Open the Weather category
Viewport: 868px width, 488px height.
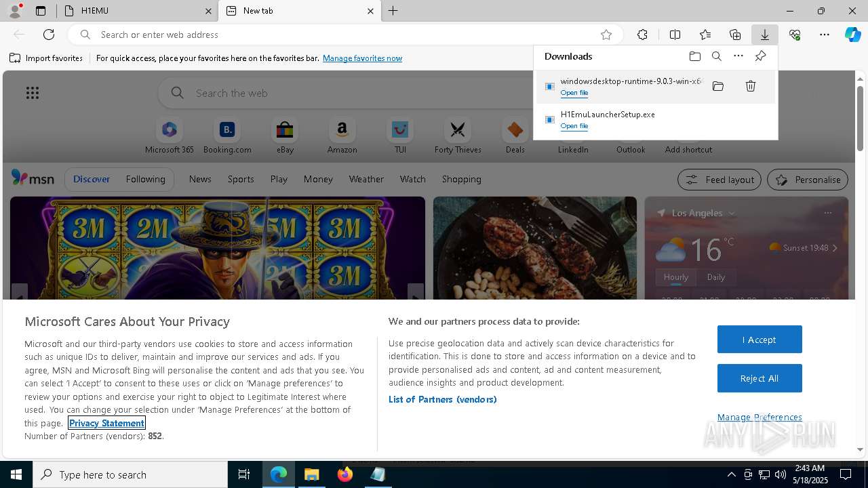(x=366, y=180)
